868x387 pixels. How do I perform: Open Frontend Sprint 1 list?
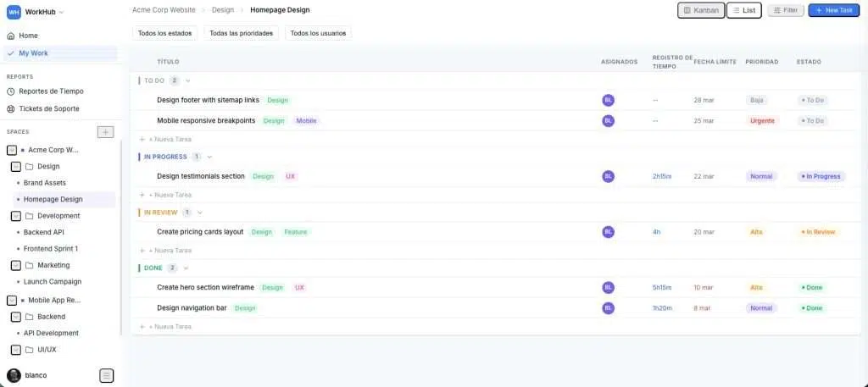(x=51, y=249)
